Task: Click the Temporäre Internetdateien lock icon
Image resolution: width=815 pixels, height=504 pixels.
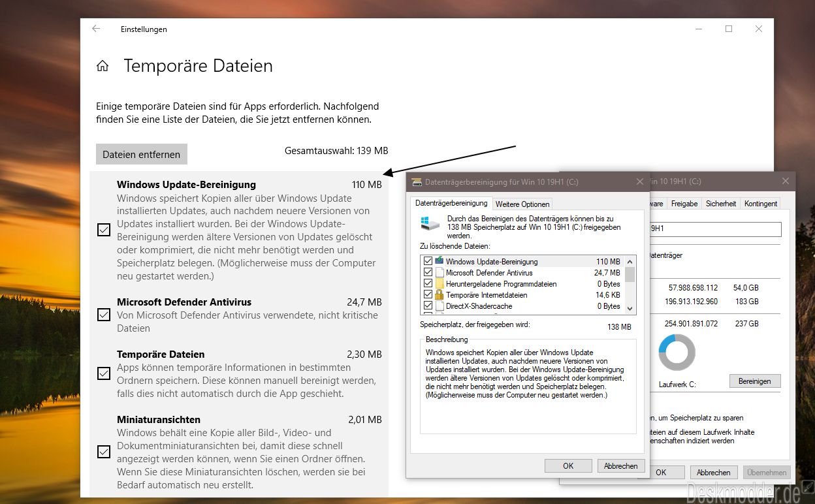Action: coord(439,294)
